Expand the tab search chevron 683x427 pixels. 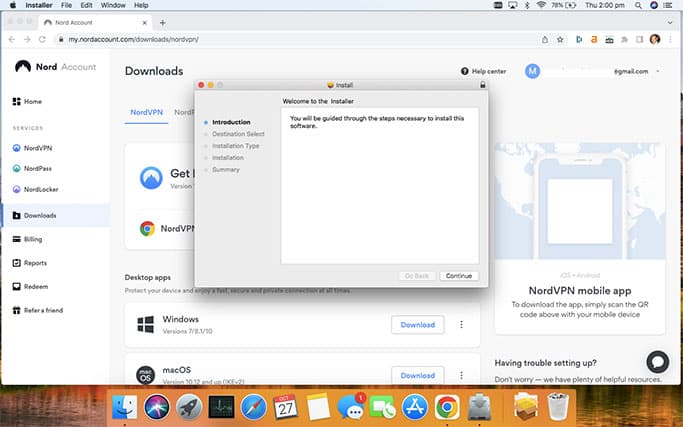click(x=670, y=23)
